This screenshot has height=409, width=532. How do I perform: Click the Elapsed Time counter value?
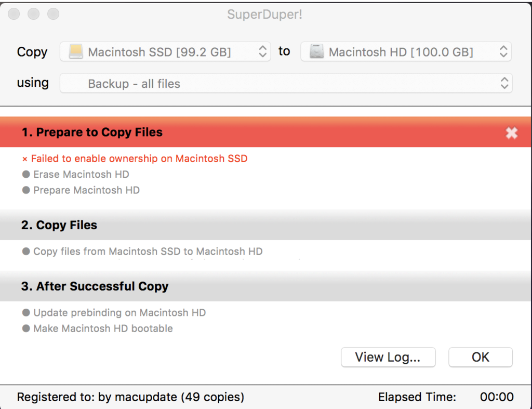click(x=496, y=397)
